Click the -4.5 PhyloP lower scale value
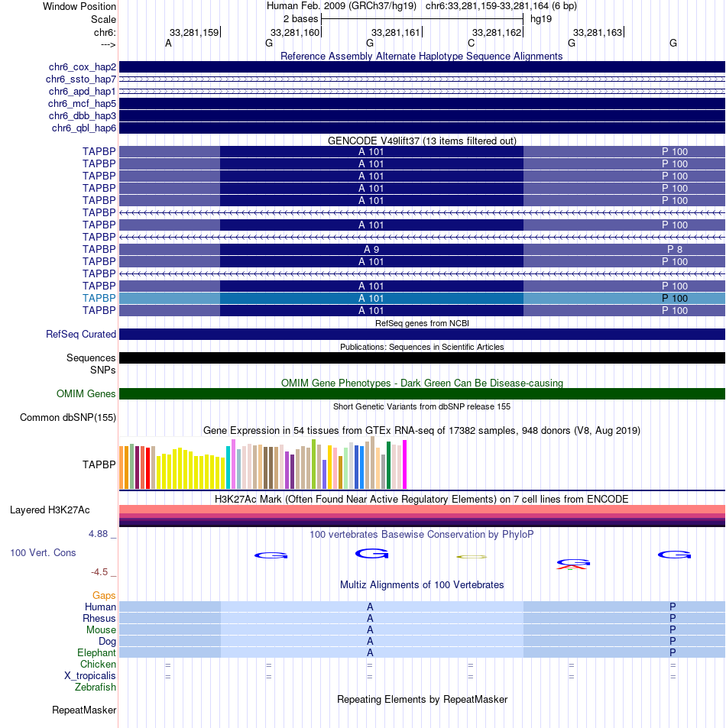 99,572
